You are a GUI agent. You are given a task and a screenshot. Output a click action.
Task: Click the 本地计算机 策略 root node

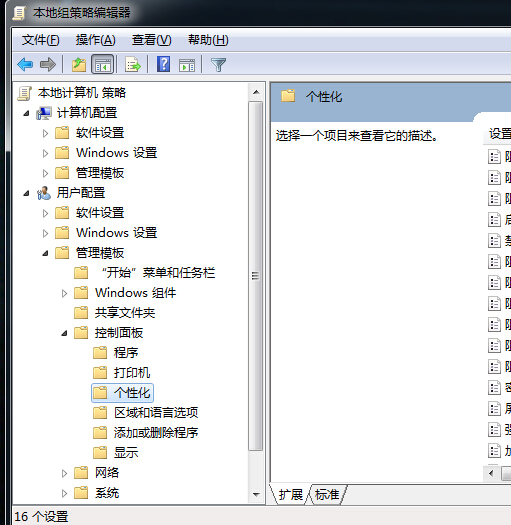pos(82,93)
